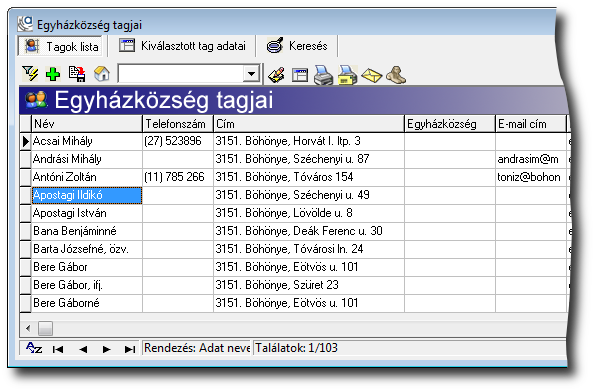Click horizontal scrollbar left arrow
Screen dimensions: 606x391
point(28,328)
